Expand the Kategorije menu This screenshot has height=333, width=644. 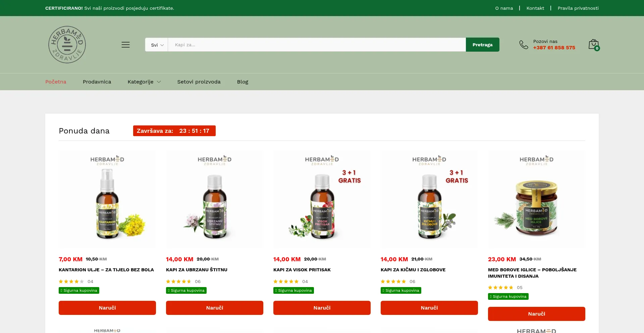click(144, 82)
